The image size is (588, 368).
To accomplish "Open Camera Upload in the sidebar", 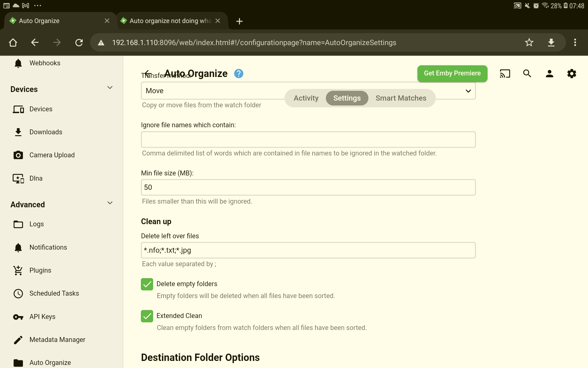I will pyautogui.click(x=52, y=155).
